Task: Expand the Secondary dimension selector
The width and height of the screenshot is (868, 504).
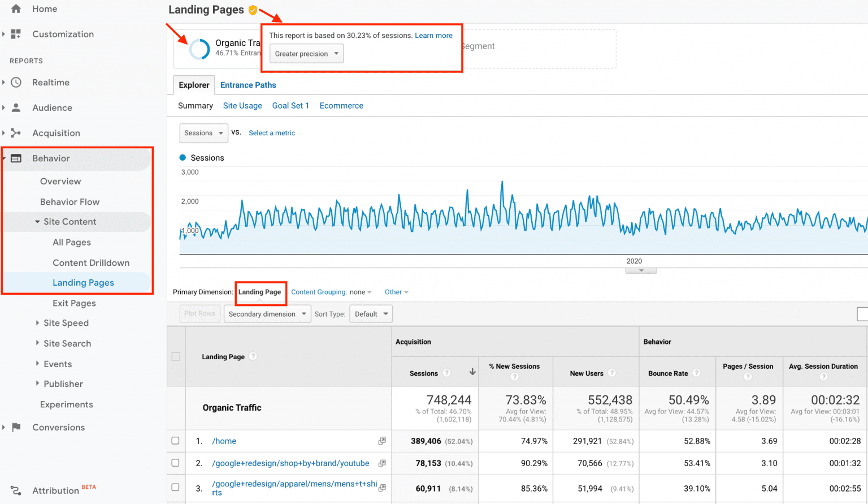Action: [267, 313]
